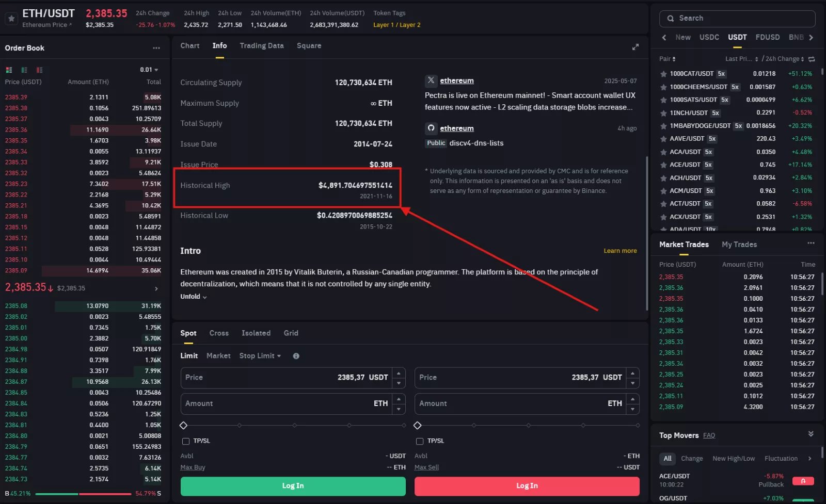Switch to the Chart tab
Screen dimensions: 826x504
(x=190, y=46)
